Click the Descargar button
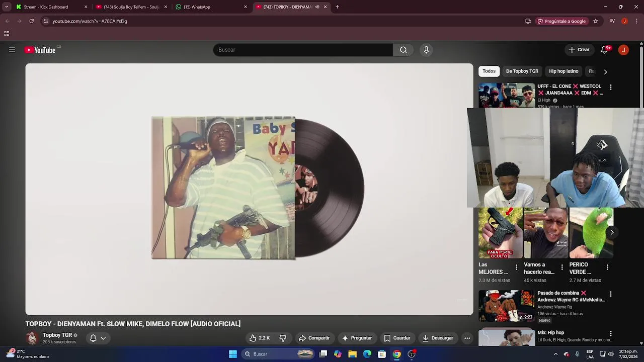 [x=437, y=338]
